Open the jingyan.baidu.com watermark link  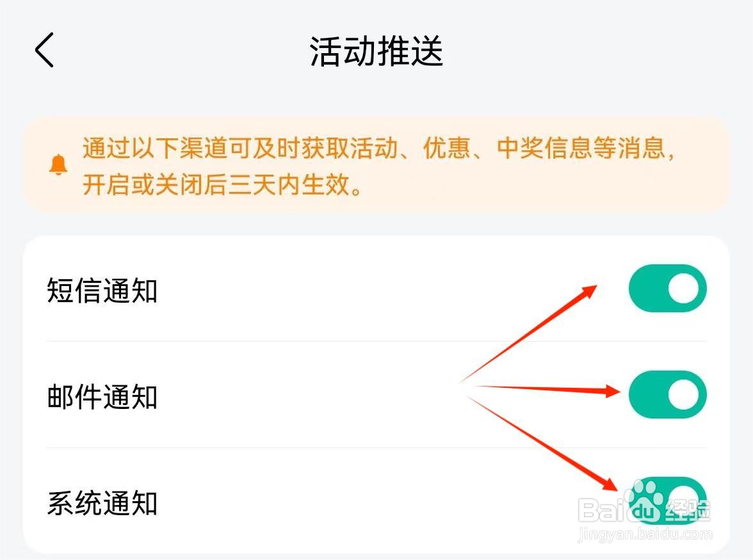point(644,535)
